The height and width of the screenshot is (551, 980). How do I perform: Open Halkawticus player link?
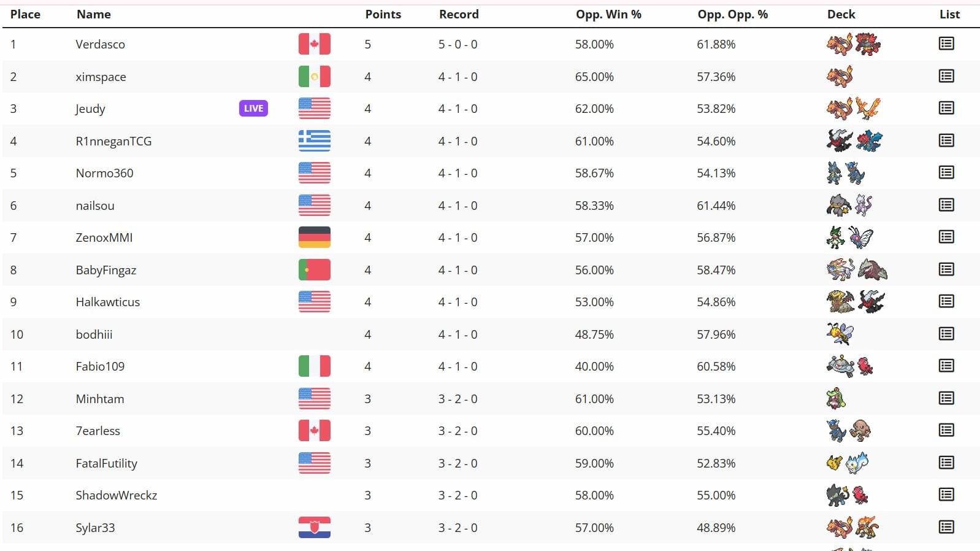(107, 302)
